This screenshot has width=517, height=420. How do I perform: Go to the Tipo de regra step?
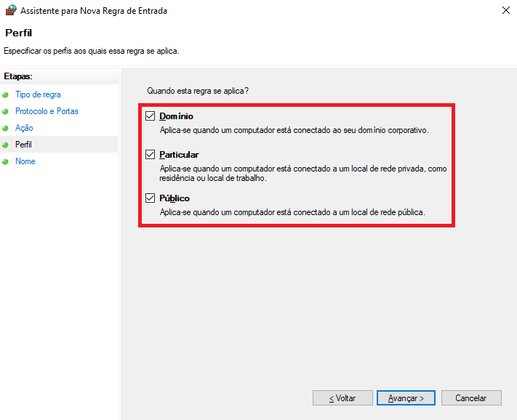coord(38,94)
